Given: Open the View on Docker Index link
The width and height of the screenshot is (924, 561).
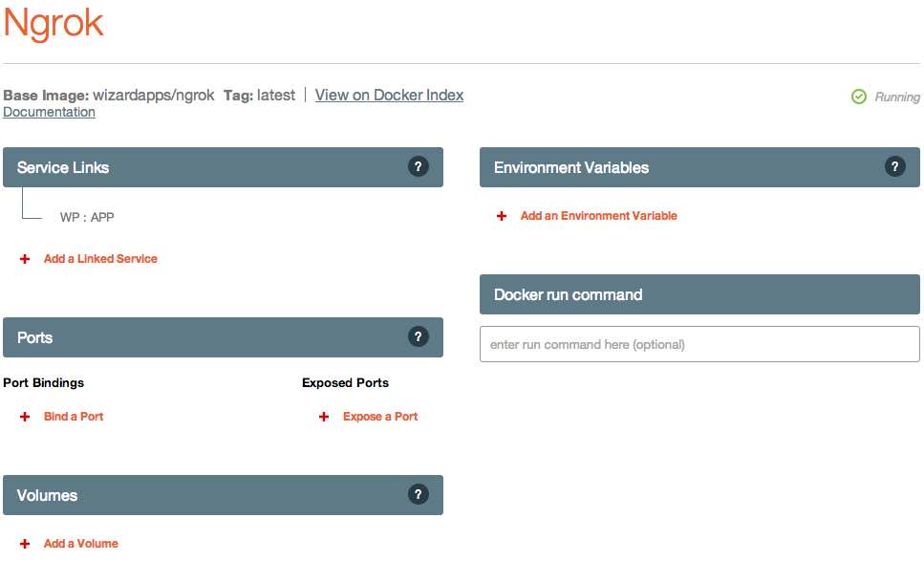Looking at the screenshot, I should [x=389, y=95].
